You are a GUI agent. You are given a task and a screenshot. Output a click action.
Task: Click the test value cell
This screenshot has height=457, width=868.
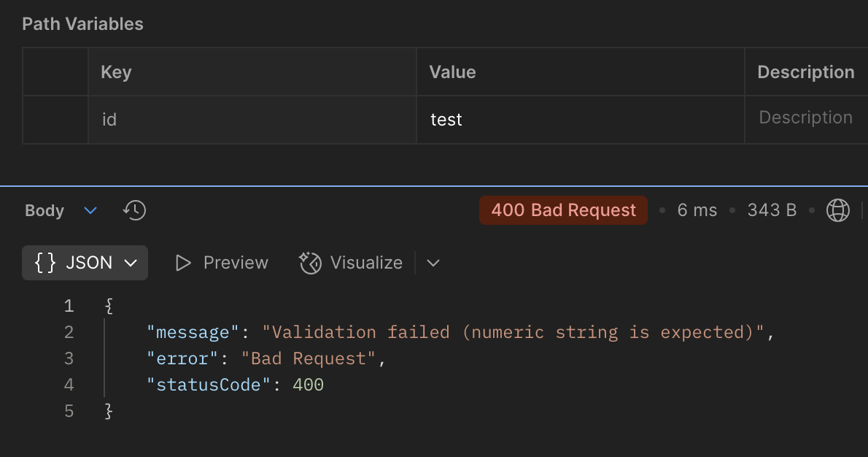tap(580, 119)
